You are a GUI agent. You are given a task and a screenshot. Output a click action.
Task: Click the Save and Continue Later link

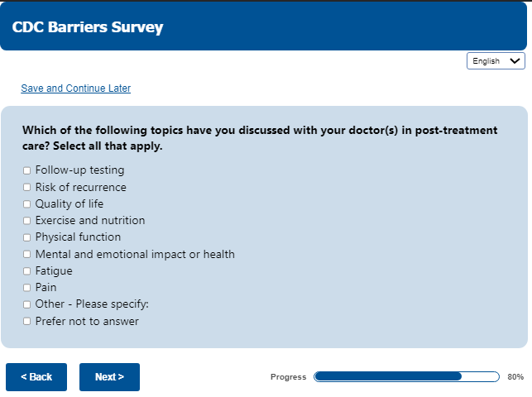(x=75, y=88)
